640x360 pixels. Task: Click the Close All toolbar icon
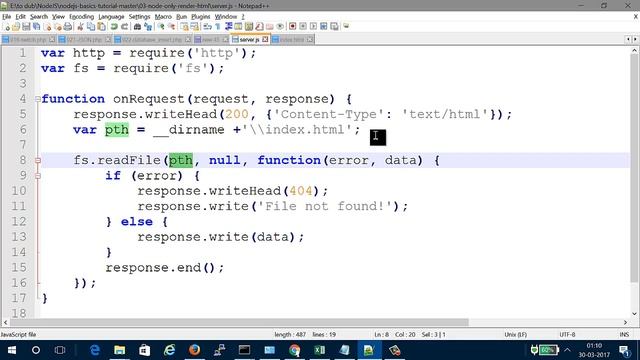pyautogui.click(x=58, y=27)
